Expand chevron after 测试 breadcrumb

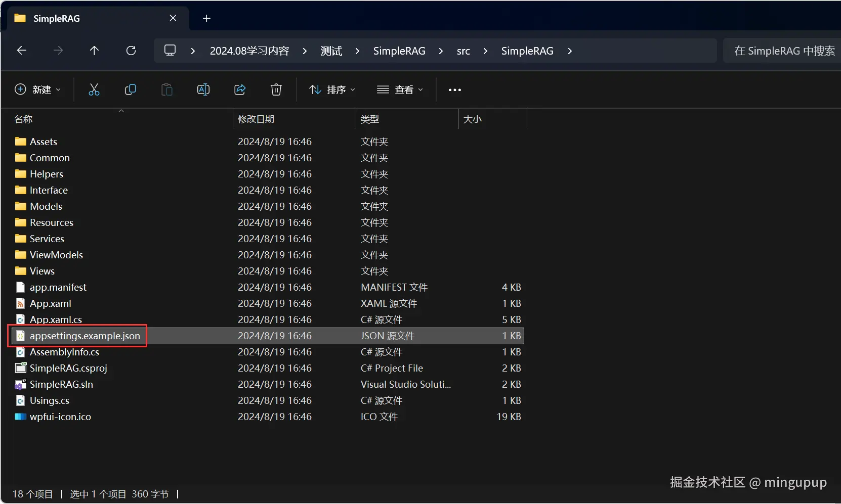click(357, 51)
